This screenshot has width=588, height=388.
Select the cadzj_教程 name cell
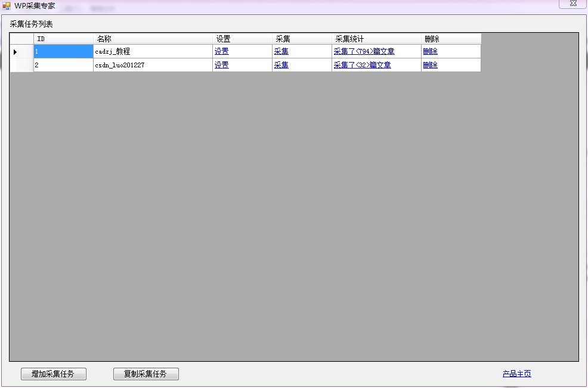coord(153,52)
